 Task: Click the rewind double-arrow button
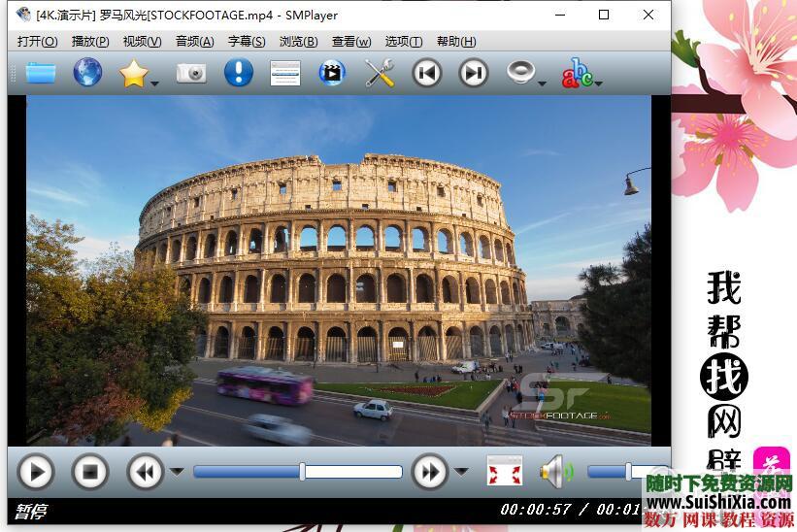click(x=145, y=472)
